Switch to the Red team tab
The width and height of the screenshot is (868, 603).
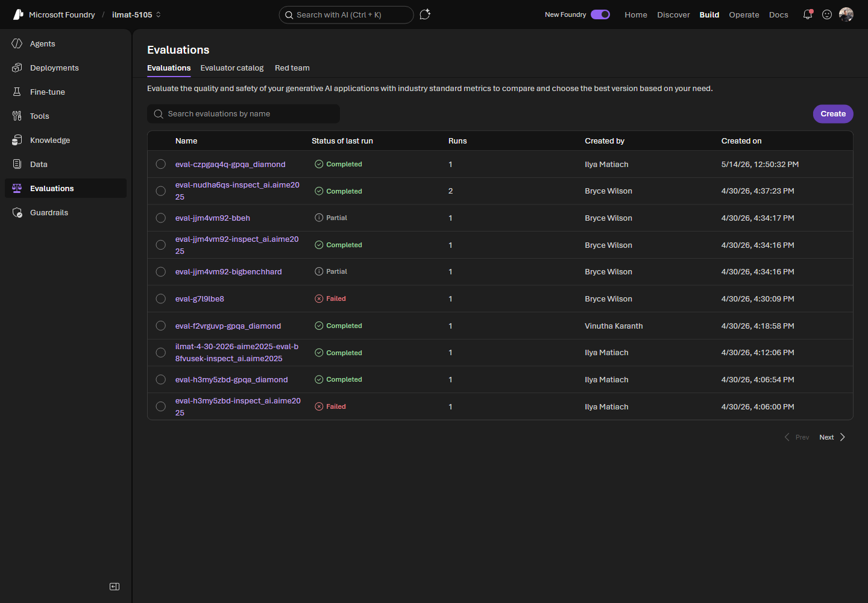292,68
